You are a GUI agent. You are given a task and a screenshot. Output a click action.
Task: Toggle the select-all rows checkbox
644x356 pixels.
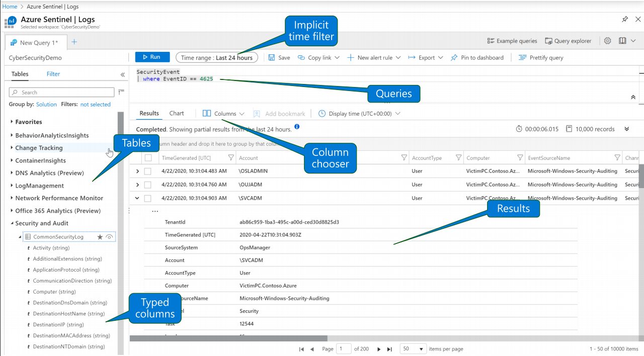pyautogui.click(x=148, y=158)
